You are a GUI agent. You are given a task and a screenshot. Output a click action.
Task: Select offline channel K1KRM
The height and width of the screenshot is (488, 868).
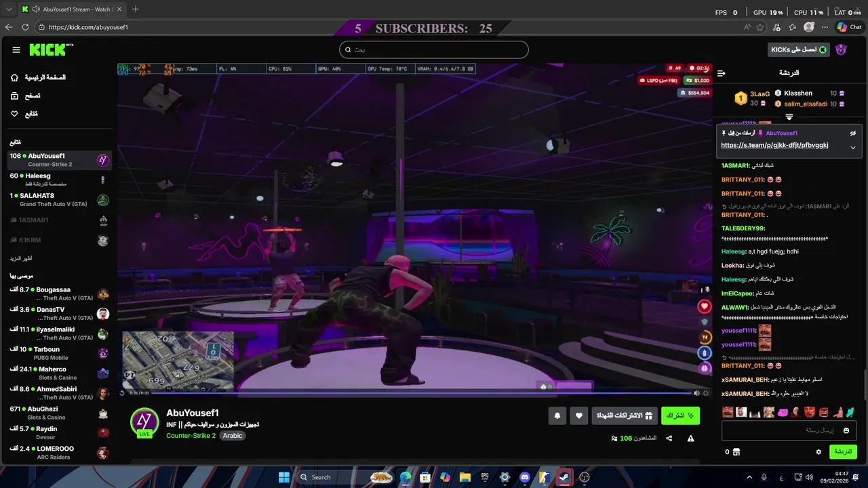click(x=59, y=240)
